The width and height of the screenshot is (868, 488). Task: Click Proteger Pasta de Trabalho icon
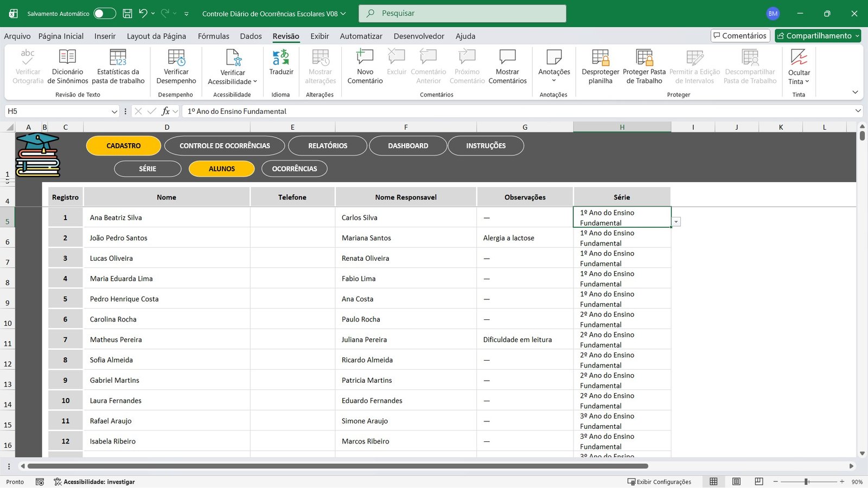coord(644,57)
